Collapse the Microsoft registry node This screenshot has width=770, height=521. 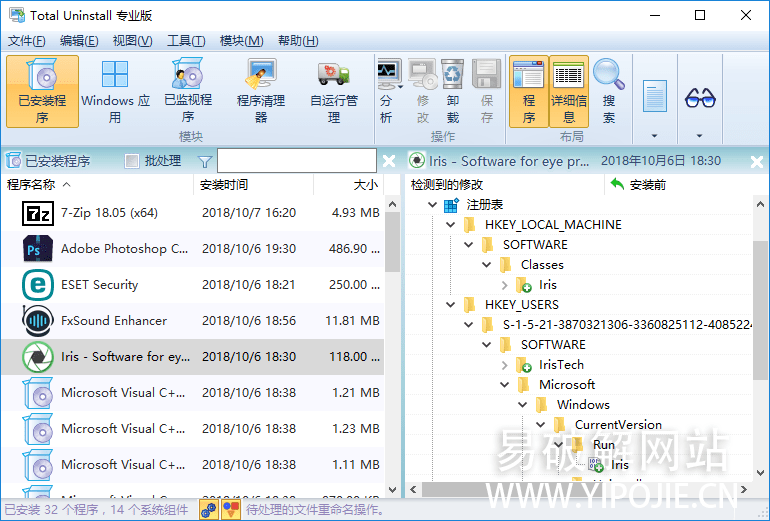coord(505,384)
